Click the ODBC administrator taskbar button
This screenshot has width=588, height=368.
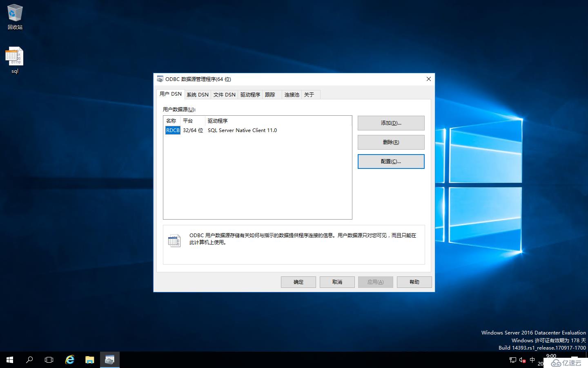[109, 360]
